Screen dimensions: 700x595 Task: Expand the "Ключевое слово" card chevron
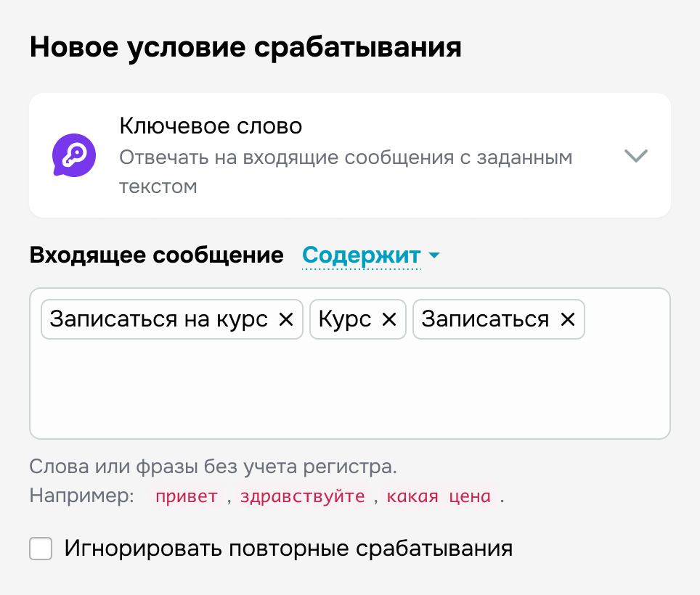pos(635,155)
